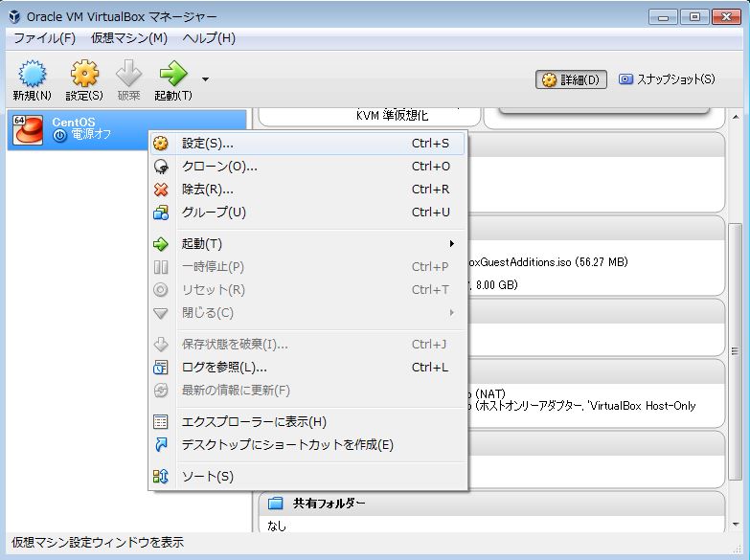Viewport: 750px width, 560px height.
Task: Click the 電源オフ status text under CentOS
Action: [x=91, y=134]
